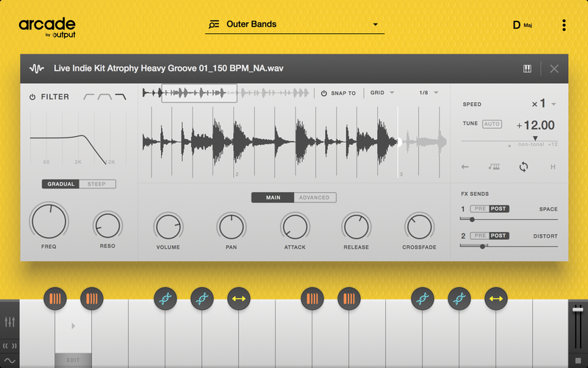Select the high-cut filter shape icon

tap(120, 96)
